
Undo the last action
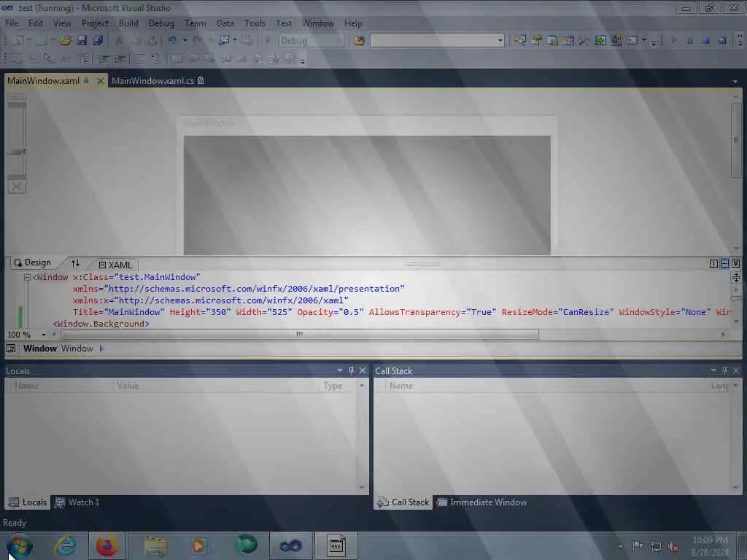[x=172, y=41]
